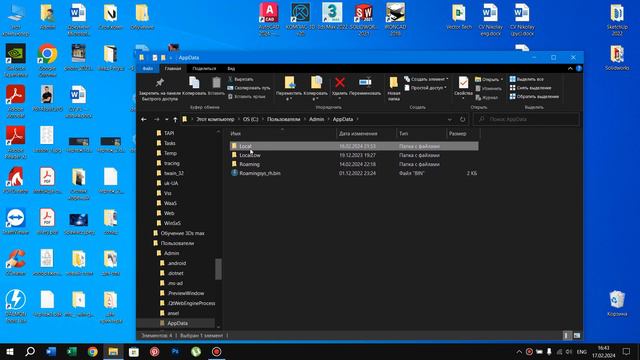The image size is (640, 360).
Task: Click the taskbar Search magnifier icon
Action: click(x=30, y=352)
